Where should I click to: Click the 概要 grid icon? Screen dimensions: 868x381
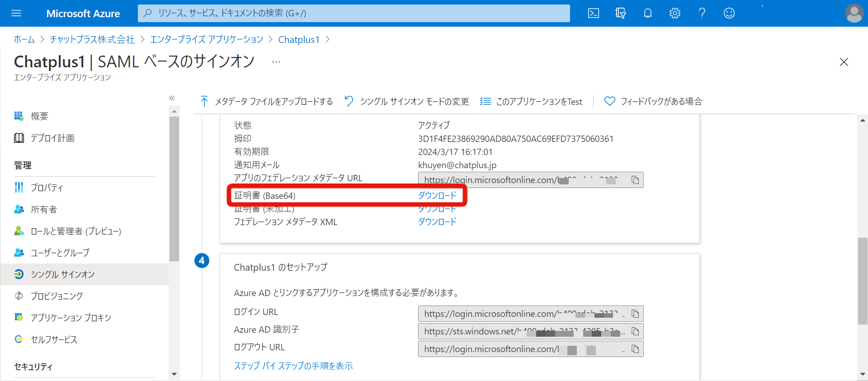(19, 116)
